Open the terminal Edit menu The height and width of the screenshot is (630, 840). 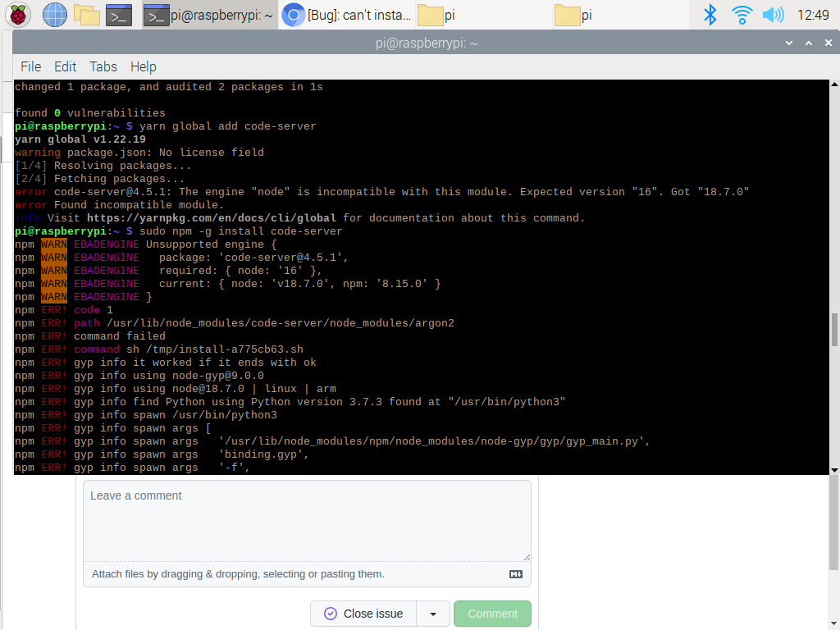click(x=66, y=66)
